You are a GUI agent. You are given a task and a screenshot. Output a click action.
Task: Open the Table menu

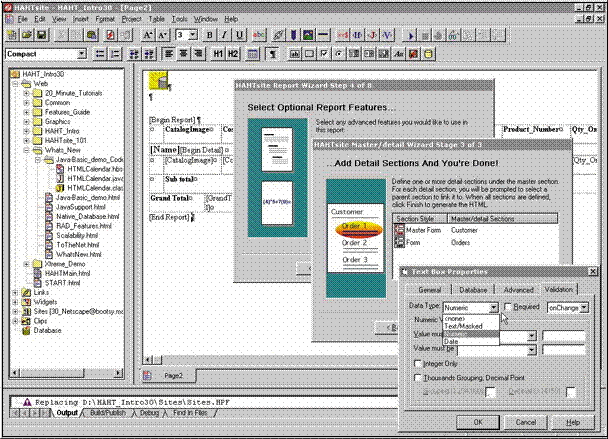(156, 19)
